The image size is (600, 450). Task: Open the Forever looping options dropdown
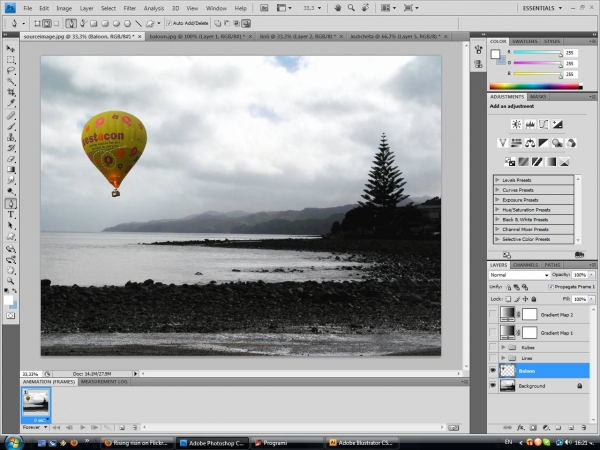point(35,427)
